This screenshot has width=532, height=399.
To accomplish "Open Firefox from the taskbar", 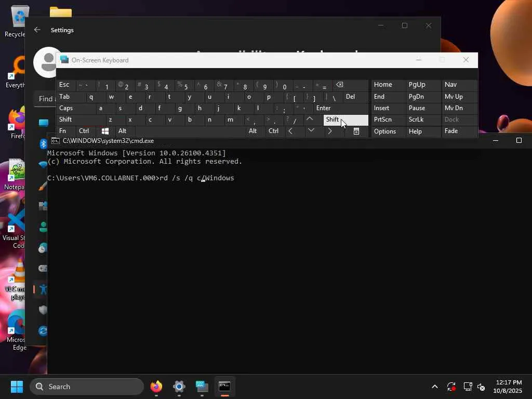I will tap(156, 387).
